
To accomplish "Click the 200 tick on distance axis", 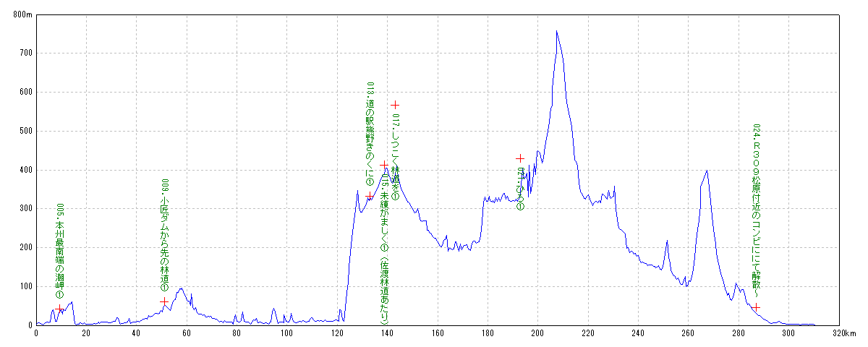I will tap(537, 333).
